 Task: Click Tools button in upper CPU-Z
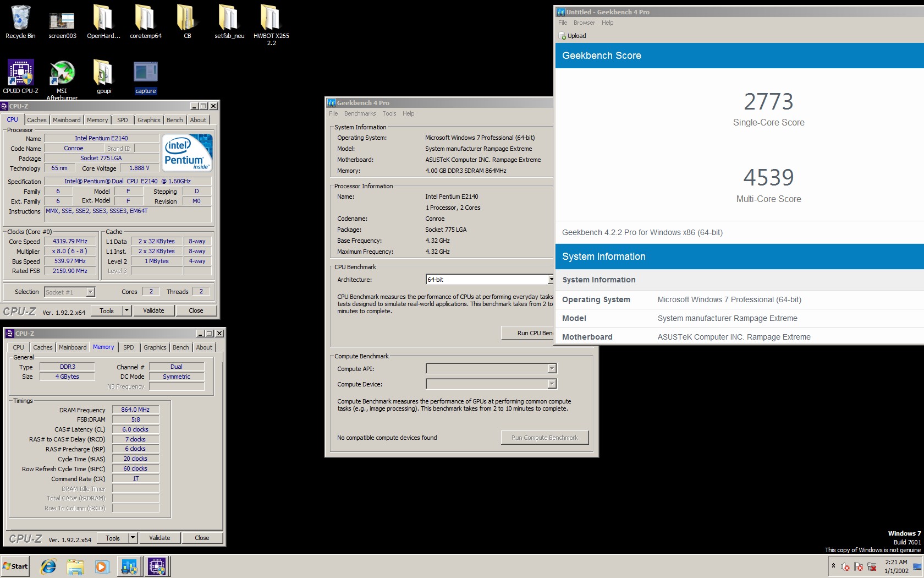tap(107, 310)
